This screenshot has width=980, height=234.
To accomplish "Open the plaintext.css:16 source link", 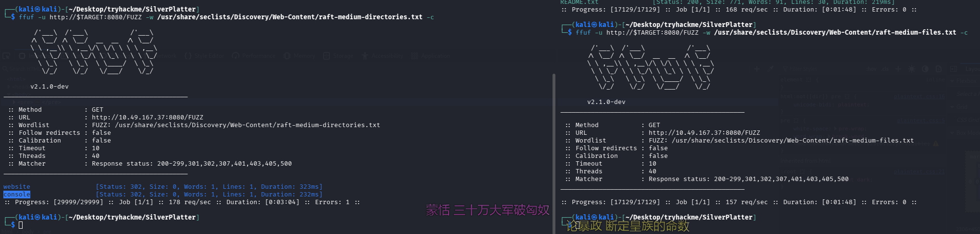I will coord(919,96).
